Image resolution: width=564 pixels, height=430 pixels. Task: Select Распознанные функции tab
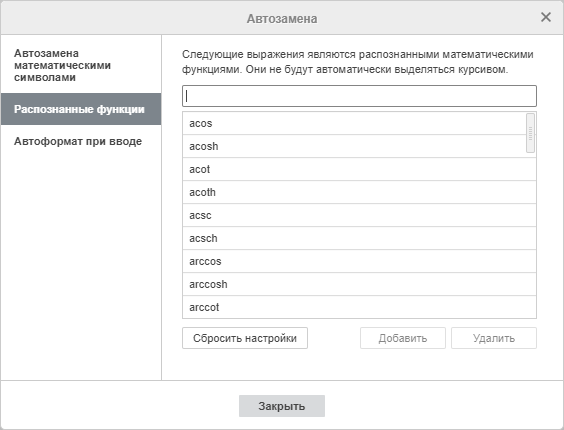coord(81,109)
